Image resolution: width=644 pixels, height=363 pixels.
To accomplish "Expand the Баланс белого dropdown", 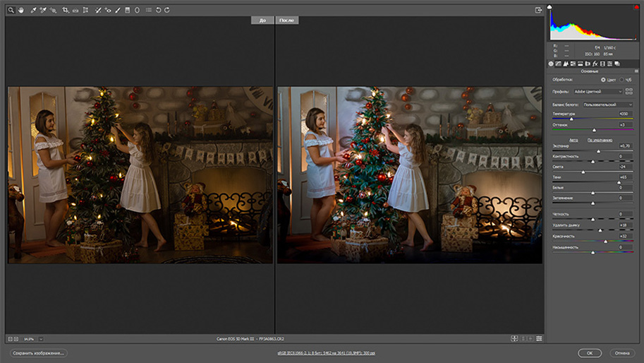I will point(606,105).
